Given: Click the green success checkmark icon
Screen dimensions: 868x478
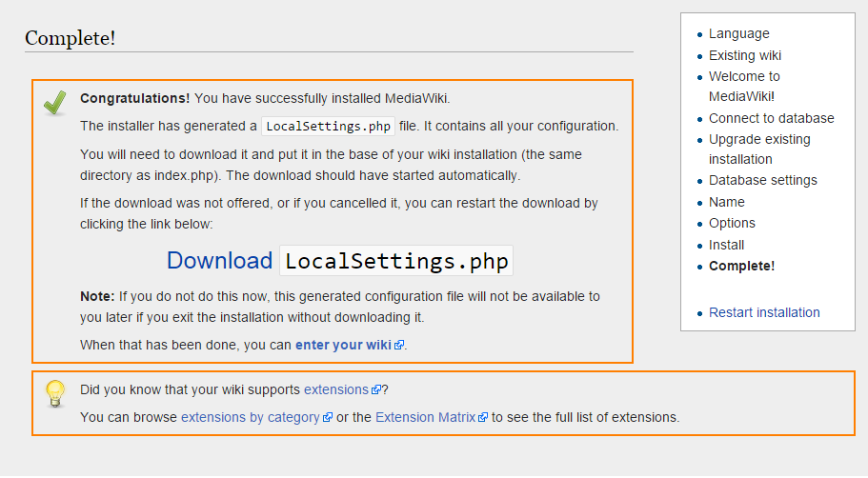Looking at the screenshot, I should 54,103.
